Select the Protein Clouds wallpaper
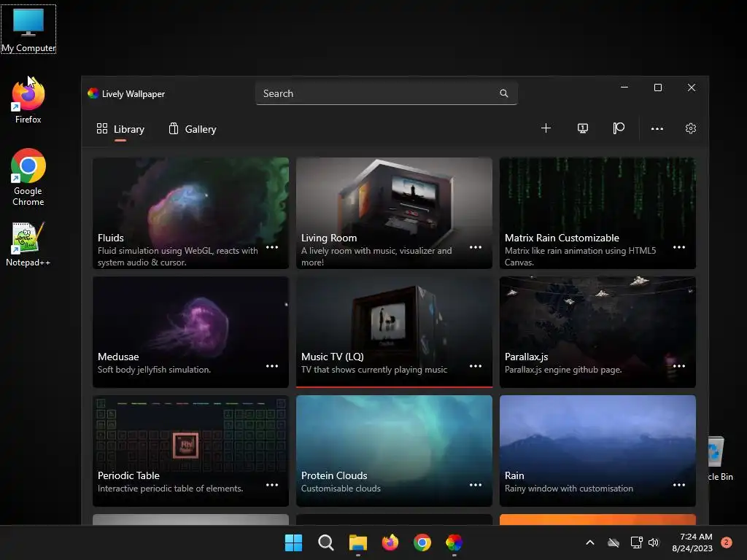This screenshot has width=747, height=560. [394, 451]
